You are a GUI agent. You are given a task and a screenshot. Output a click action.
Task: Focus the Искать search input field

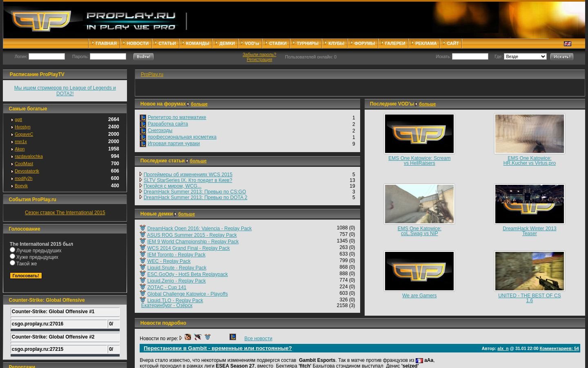click(470, 56)
